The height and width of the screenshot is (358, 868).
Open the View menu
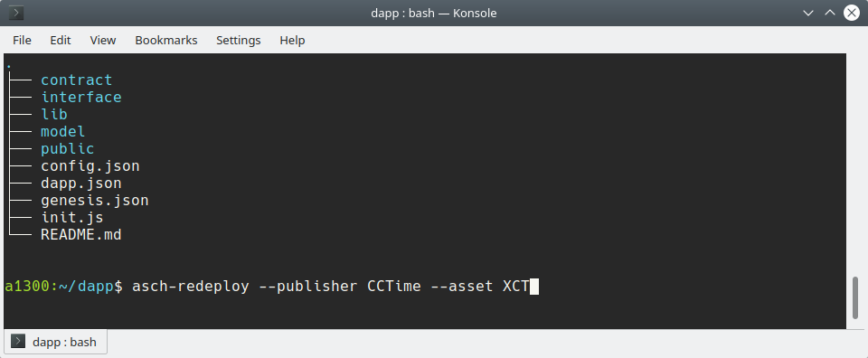(103, 41)
